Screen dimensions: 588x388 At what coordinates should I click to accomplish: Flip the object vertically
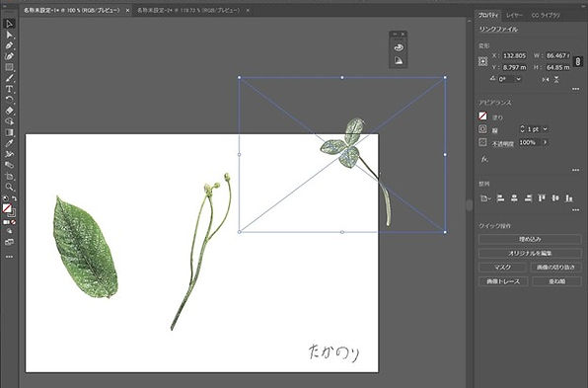(x=556, y=80)
